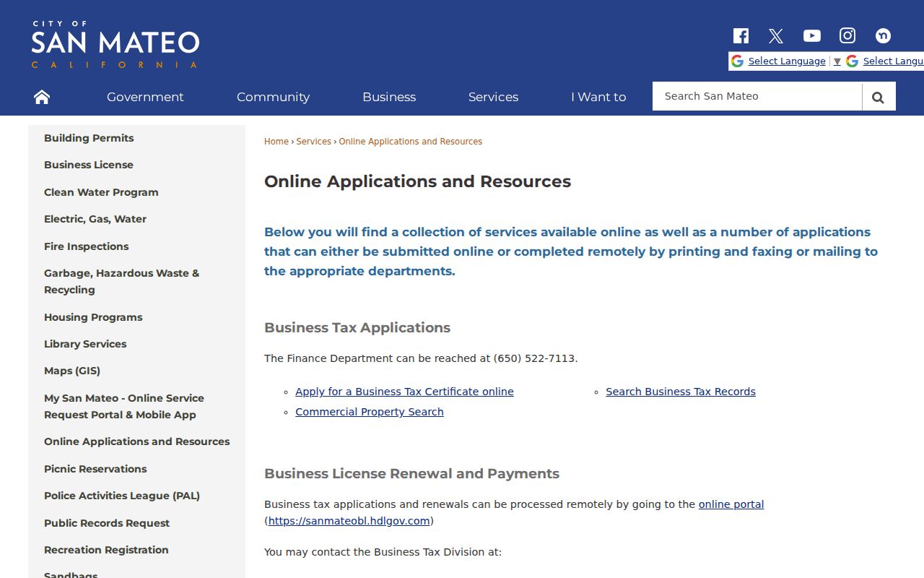Click the Home breadcrumb link
The width and height of the screenshot is (924, 578).
point(276,142)
